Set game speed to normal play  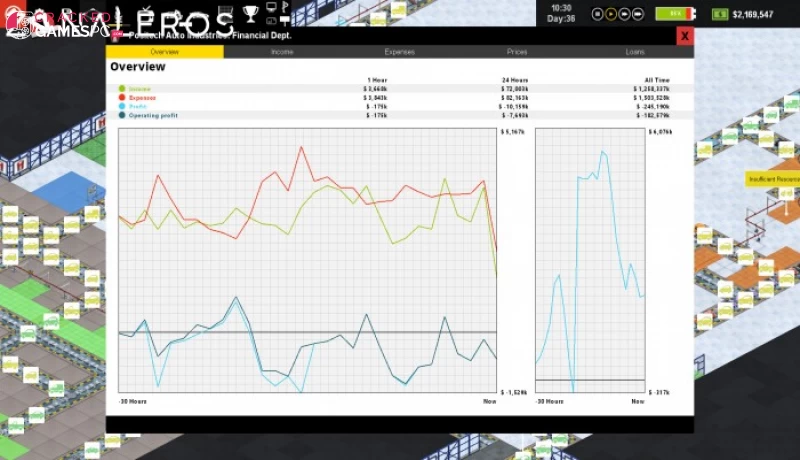(x=611, y=14)
